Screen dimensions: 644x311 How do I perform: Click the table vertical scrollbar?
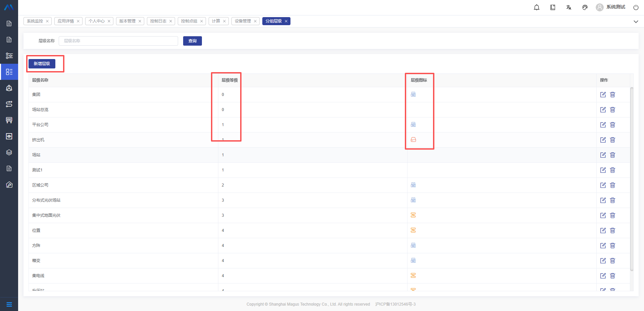pyautogui.click(x=632, y=178)
